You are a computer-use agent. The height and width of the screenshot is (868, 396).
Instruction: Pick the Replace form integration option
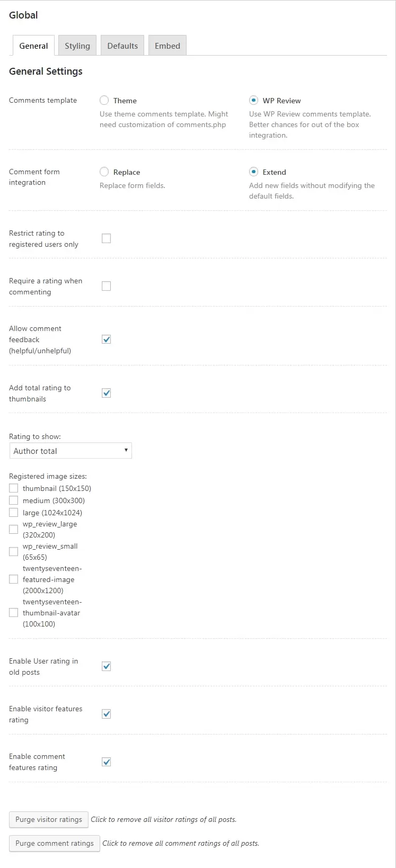click(104, 172)
